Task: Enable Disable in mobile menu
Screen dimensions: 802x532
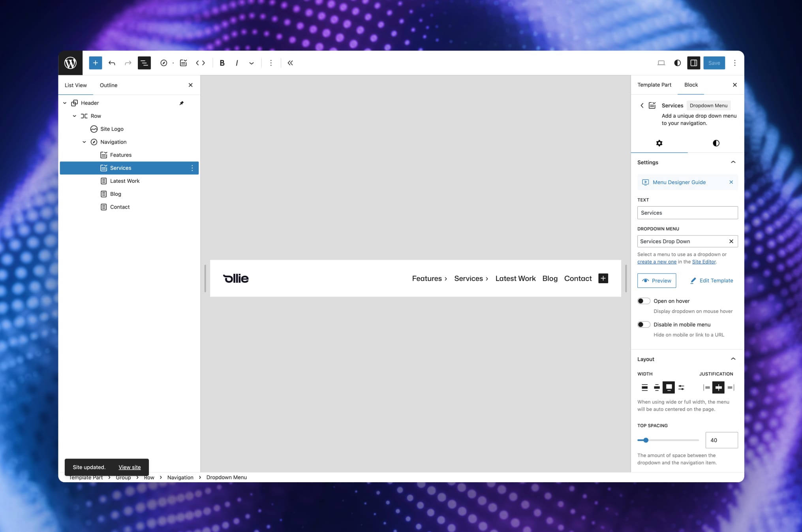Action: click(x=643, y=324)
